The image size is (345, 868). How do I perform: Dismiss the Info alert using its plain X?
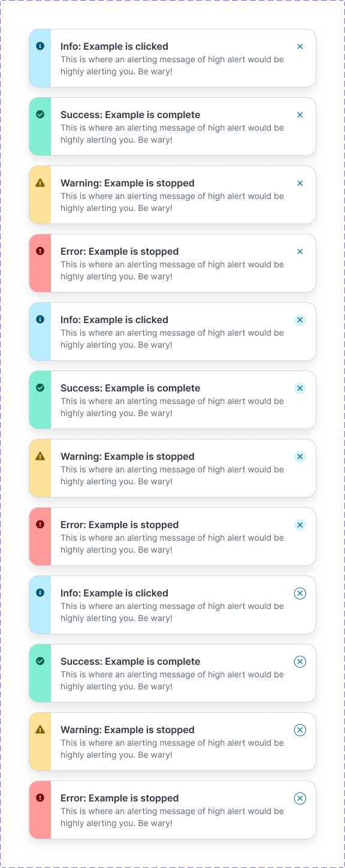coord(300,46)
